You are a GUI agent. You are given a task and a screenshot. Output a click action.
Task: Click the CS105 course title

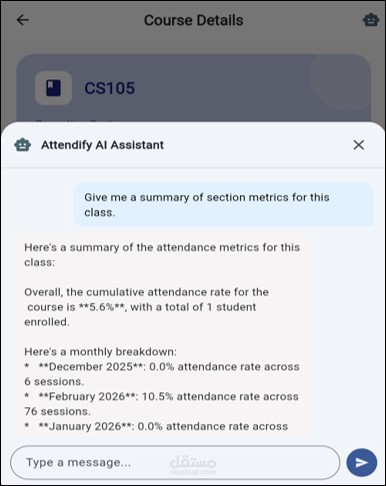pos(110,88)
